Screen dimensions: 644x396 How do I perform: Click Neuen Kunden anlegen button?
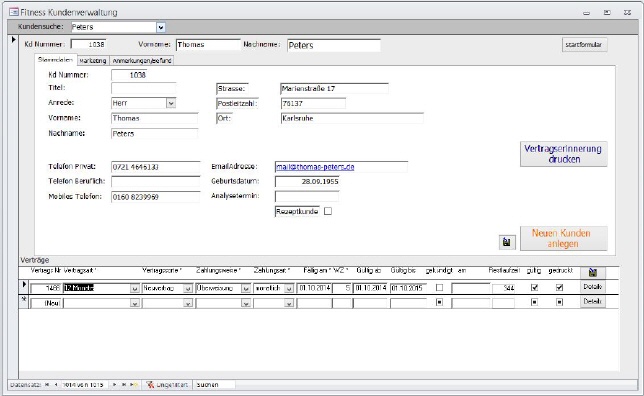563,238
